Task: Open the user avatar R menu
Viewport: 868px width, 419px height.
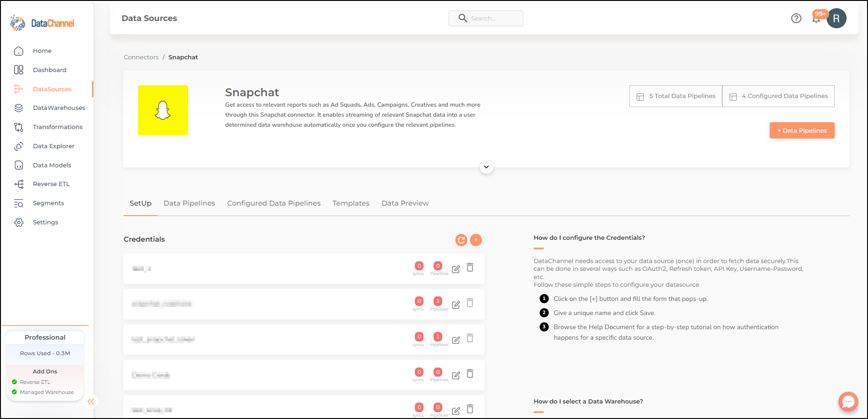Action: coord(837,18)
